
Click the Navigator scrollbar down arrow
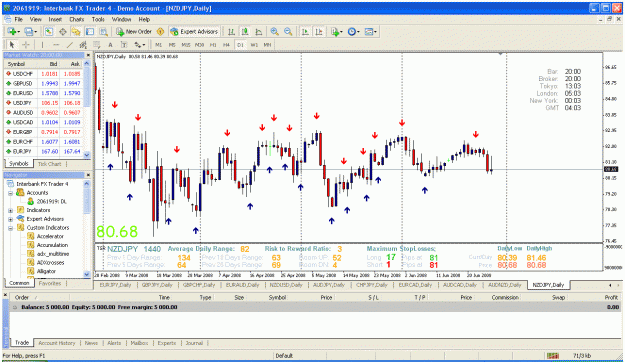pos(87,274)
